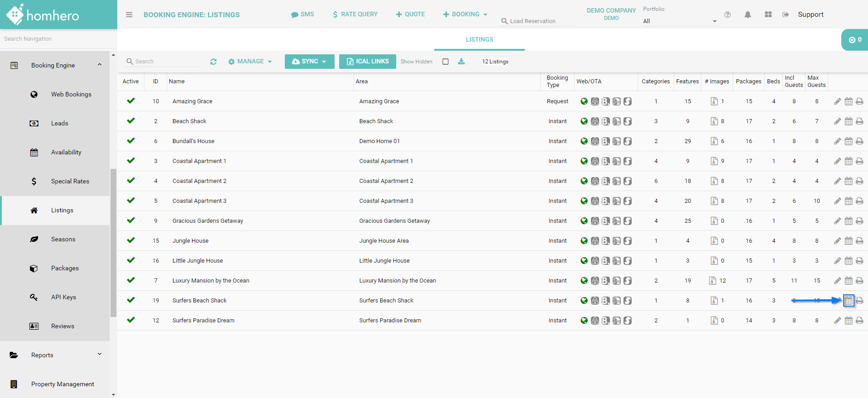Select the LISTINGS tab
The height and width of the screenshot is (398, 868).
(x=480, y=40)
